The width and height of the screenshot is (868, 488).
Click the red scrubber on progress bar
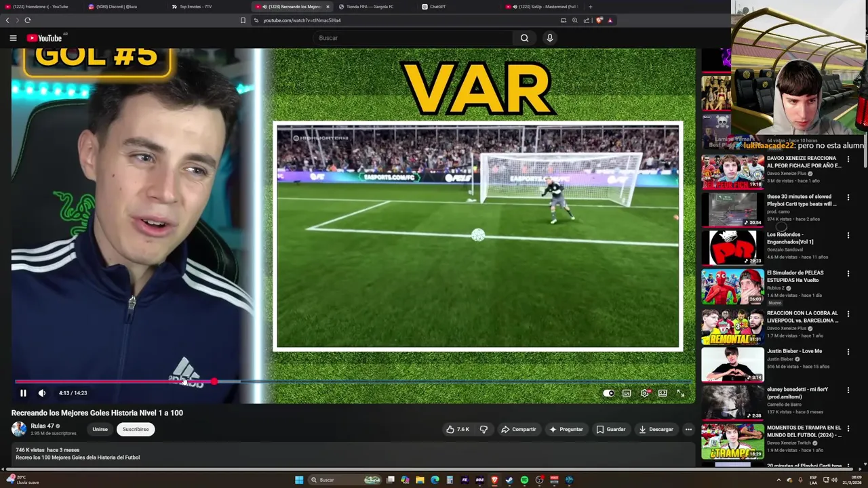pos(214,382)
